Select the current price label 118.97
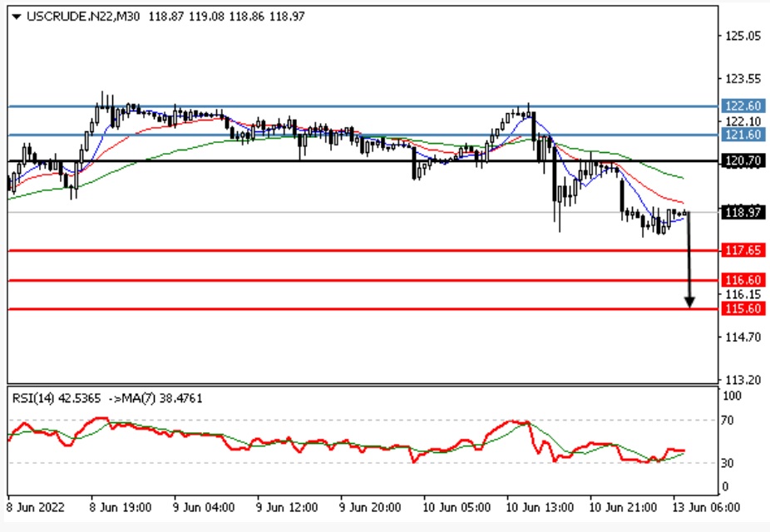Viewport: 770px width, 532px height. [x=743, y=213]
